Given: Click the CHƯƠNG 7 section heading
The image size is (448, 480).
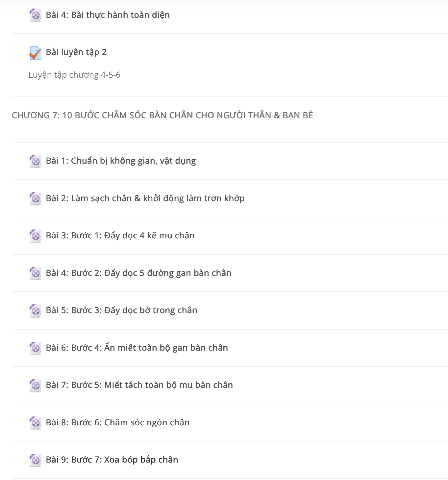Looking at the screenshot, I should click(162, 115).
